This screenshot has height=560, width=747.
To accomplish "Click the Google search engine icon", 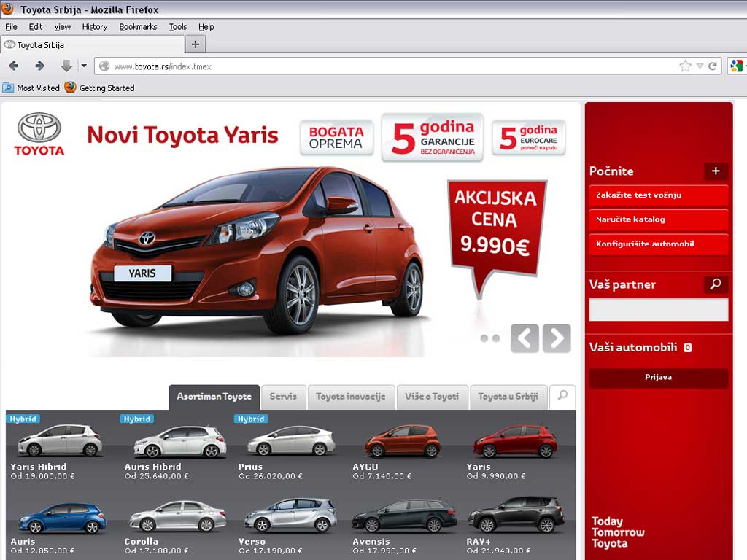I will click(736, 66).
